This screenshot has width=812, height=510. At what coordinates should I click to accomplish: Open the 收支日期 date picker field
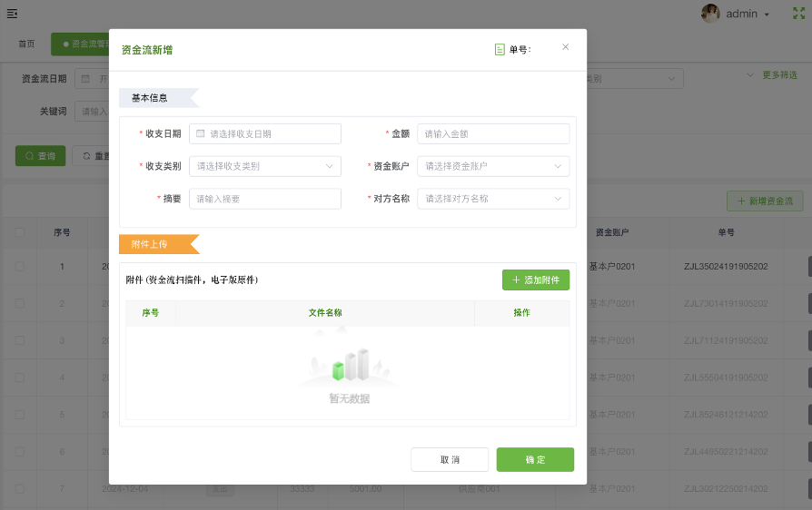coord(265,134)
